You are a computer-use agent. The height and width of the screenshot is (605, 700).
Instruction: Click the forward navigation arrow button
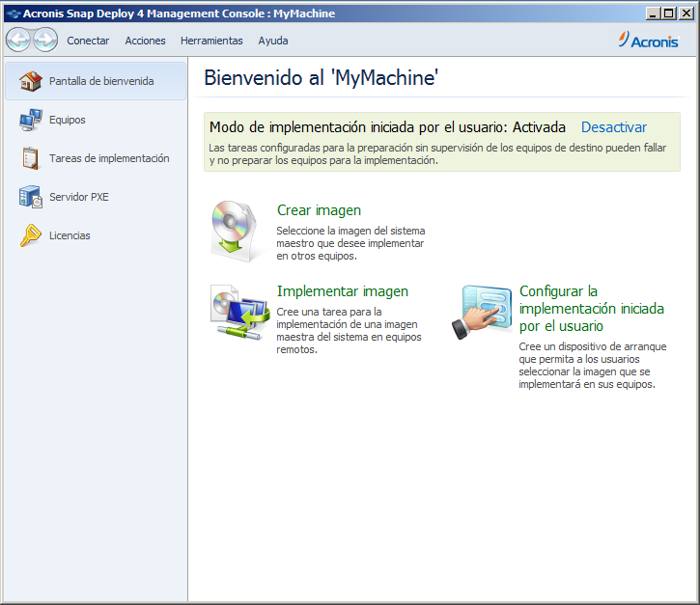pyautogui.click(x=45, y=40)
